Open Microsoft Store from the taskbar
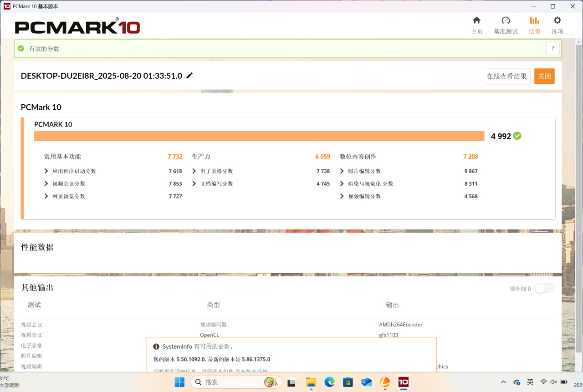 tap(348, 382)
